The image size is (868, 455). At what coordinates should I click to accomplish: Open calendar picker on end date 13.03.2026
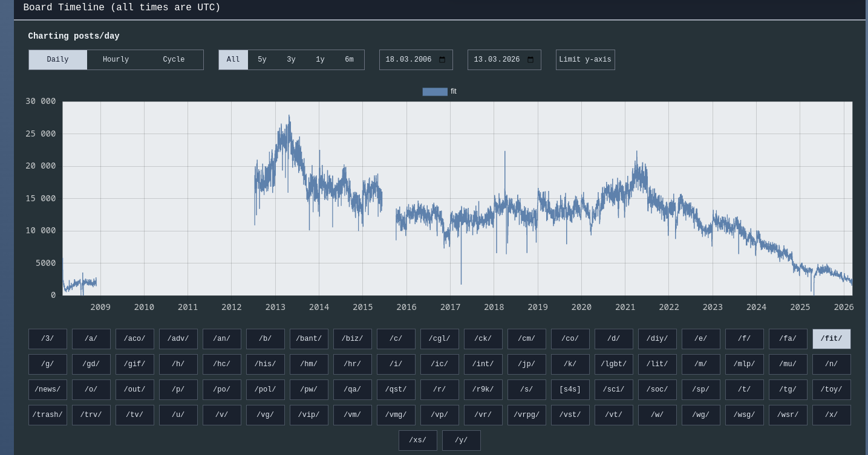click(x=530, y=60)
